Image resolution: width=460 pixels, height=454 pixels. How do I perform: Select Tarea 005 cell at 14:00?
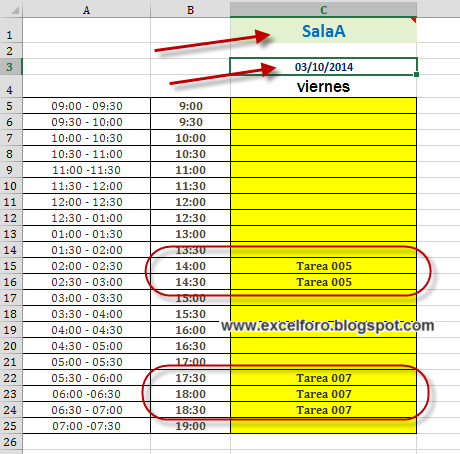point(323,266)
